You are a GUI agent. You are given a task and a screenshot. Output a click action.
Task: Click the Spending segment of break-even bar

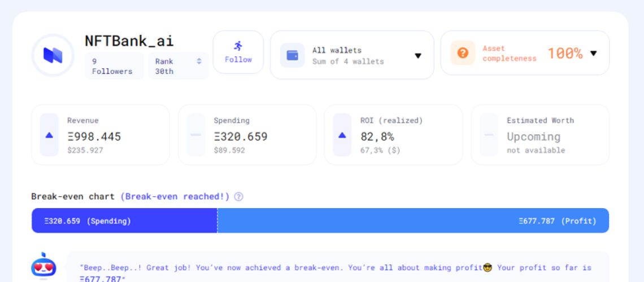[124, 221]
